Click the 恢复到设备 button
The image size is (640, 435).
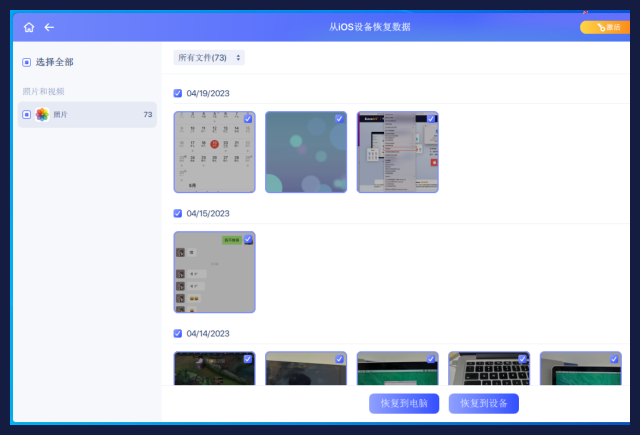coord(484,404)
